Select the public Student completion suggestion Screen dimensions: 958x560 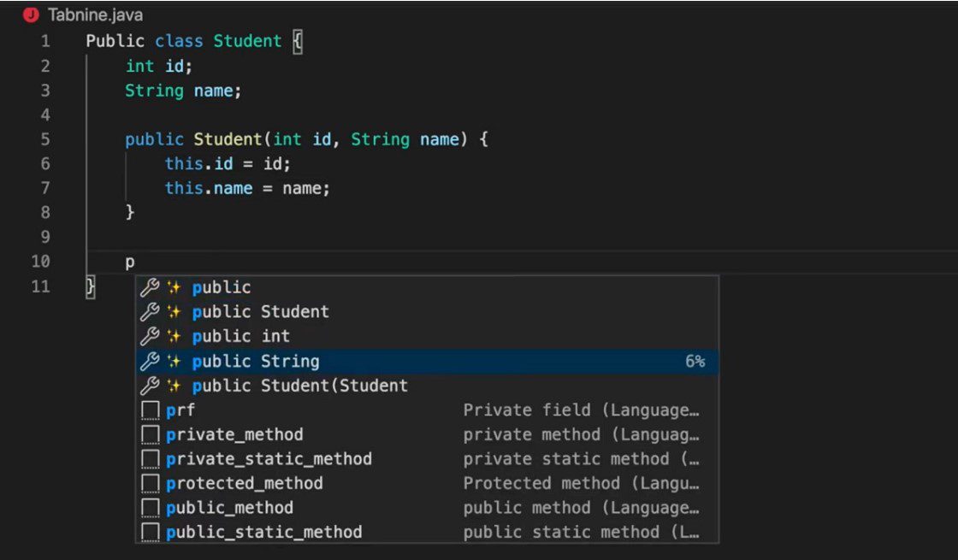261,312
